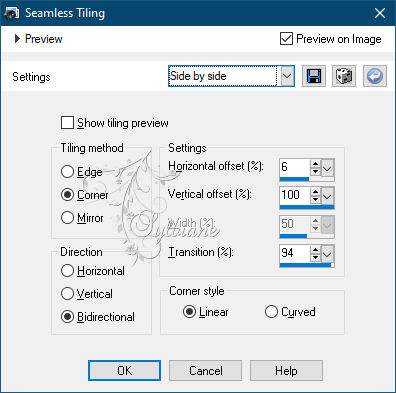Screen dimensions: 396x393
Task: Expand the Preview disclosure triangle
Action: tap(17, 39)
